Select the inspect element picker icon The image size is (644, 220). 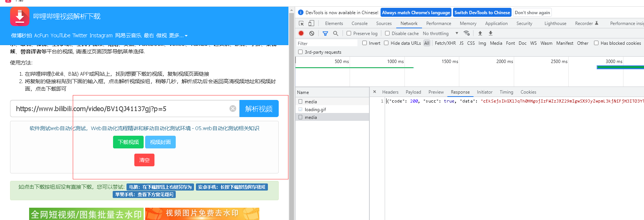click(x=301, y=23)
